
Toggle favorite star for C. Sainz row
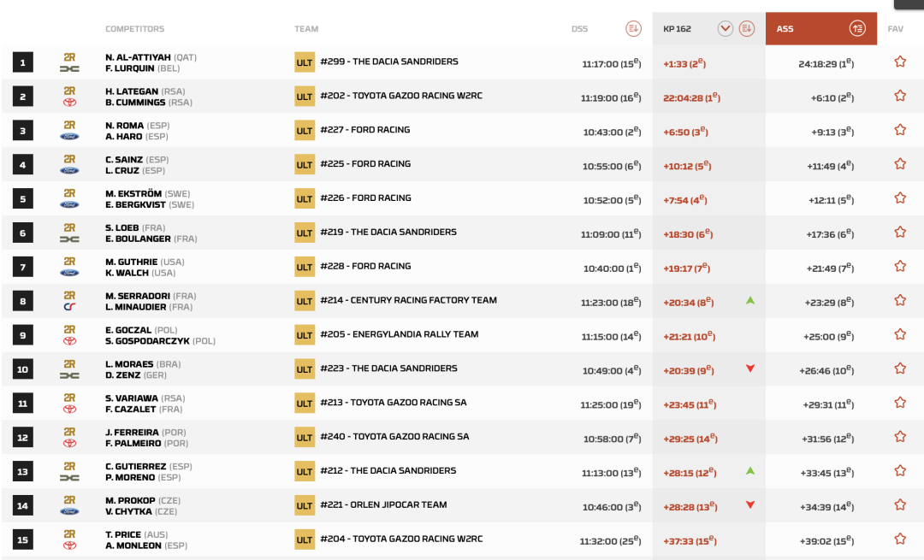[x=900, y=164]
